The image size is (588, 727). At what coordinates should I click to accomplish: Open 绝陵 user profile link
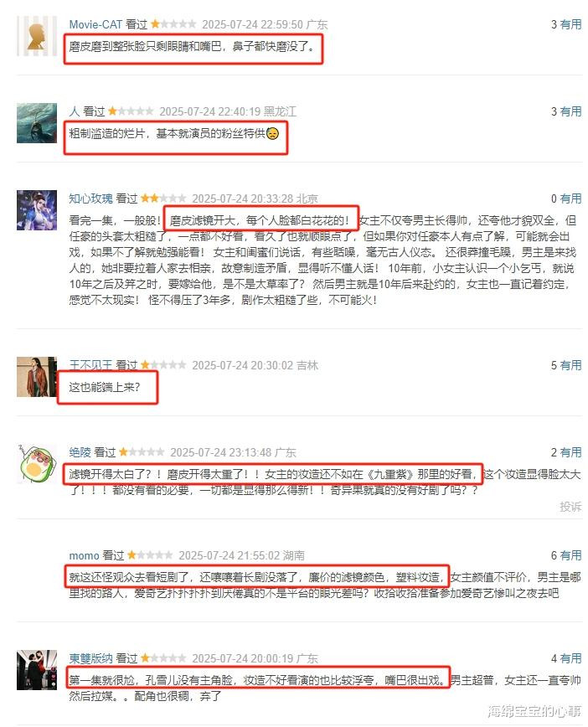[x=80, y=452]
